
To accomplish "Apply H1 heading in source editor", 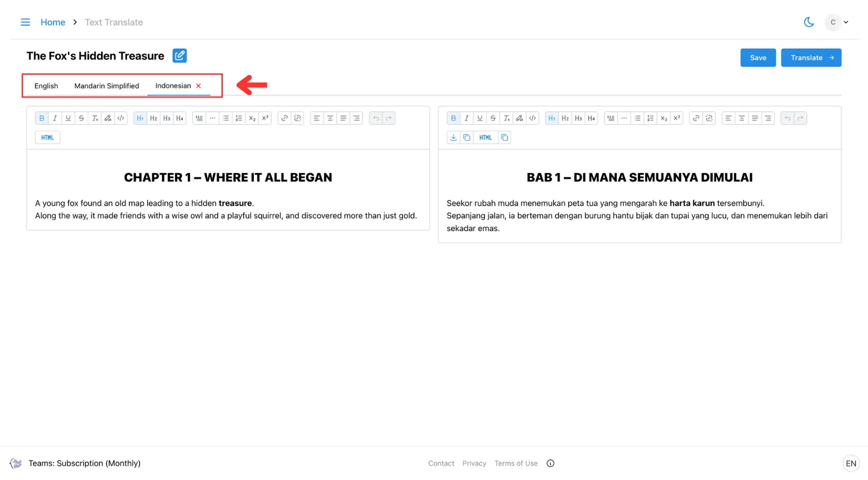I will tap(140, 118).
